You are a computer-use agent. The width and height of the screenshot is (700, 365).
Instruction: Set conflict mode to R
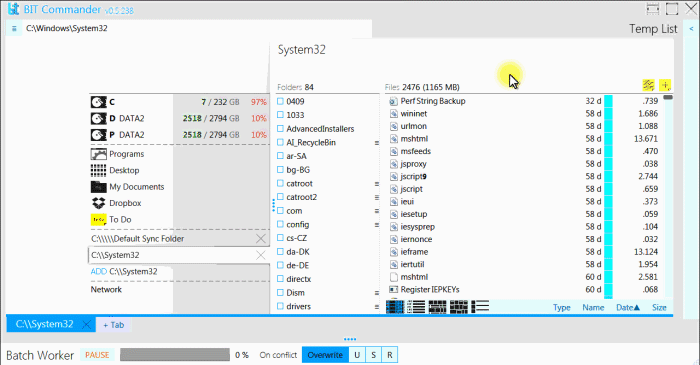click(x=390, y=355)
